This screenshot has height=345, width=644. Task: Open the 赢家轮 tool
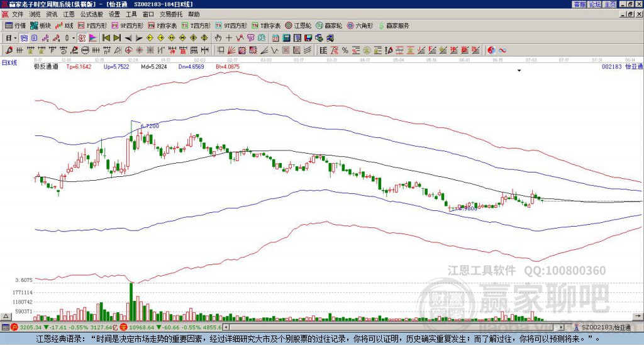tap(329, 25)
